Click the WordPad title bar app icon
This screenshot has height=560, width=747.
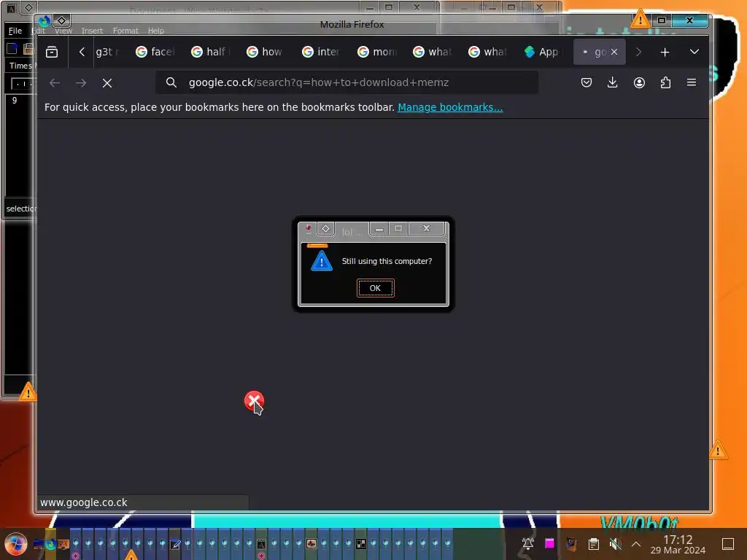coord(11,8)
